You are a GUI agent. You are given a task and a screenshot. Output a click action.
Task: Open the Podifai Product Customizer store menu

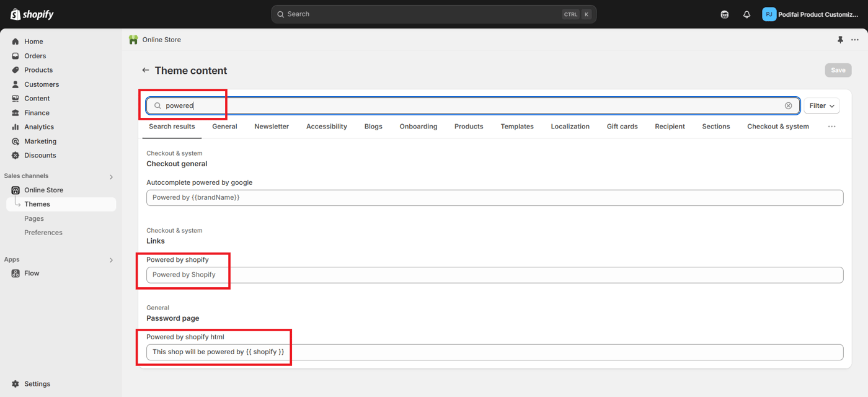(810, 14)
